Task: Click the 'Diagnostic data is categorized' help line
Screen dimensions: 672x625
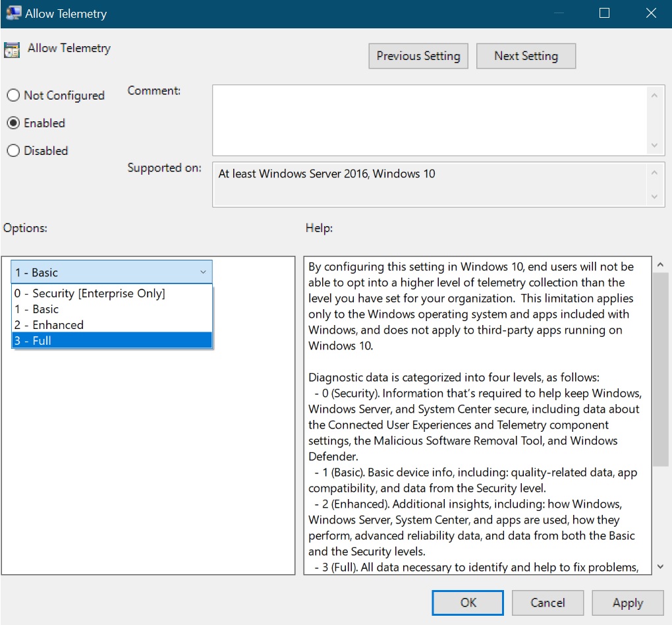Action: [454, 378]
